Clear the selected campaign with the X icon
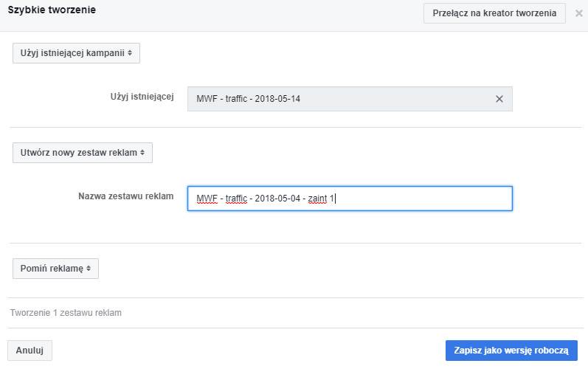This screenshot has width=588, height=369. pyautogui.click(x=499, y=99)
